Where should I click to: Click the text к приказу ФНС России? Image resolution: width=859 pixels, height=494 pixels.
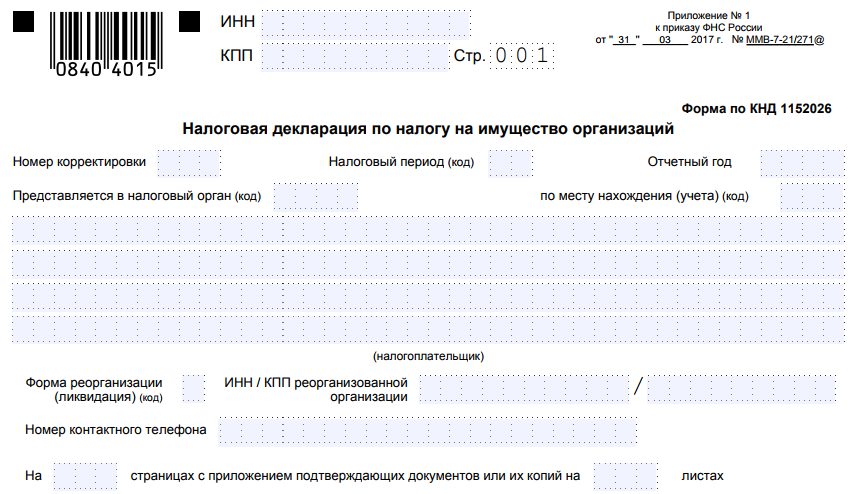pyautogui.click(x=708, y=27)
